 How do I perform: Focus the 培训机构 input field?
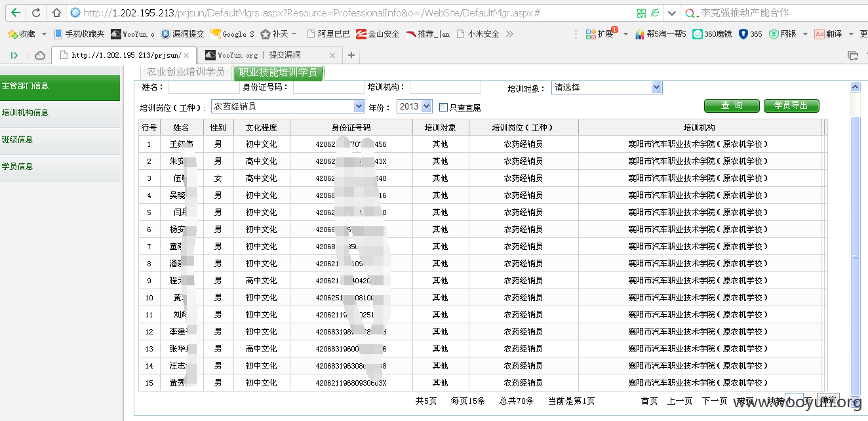point(445,87)
